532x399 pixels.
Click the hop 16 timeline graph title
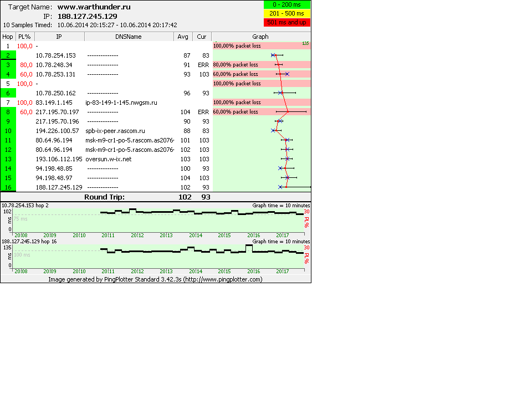(29, 242)
